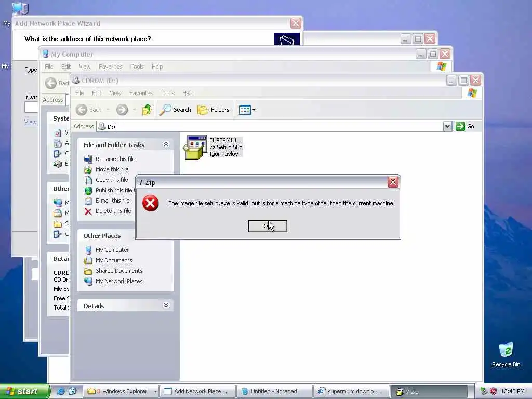Open My Documents from Other Places
This screenshot has width=532, height=399.
(114, 260)
